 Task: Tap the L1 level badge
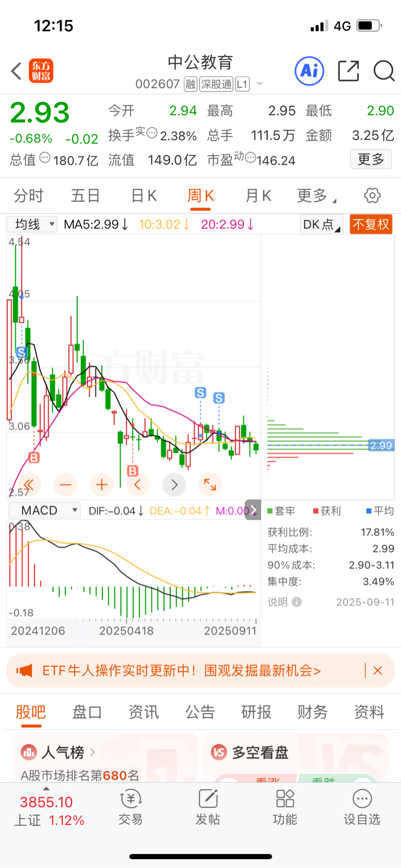coord(242,84)
